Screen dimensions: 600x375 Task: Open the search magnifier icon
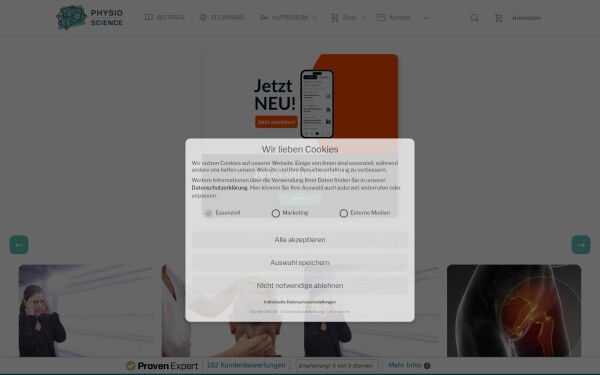pyautogui.click(x=474, y=18)
